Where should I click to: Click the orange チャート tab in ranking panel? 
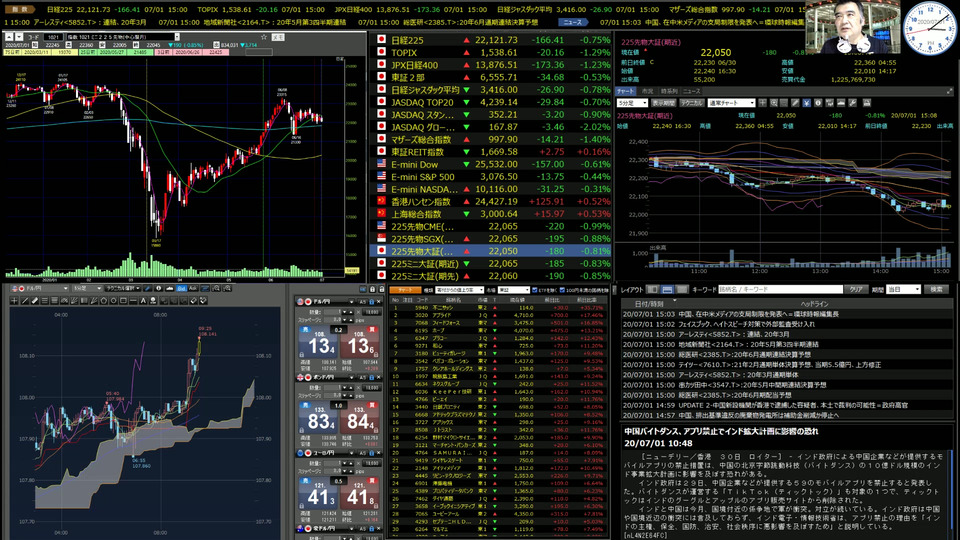(x=405, y=290)
